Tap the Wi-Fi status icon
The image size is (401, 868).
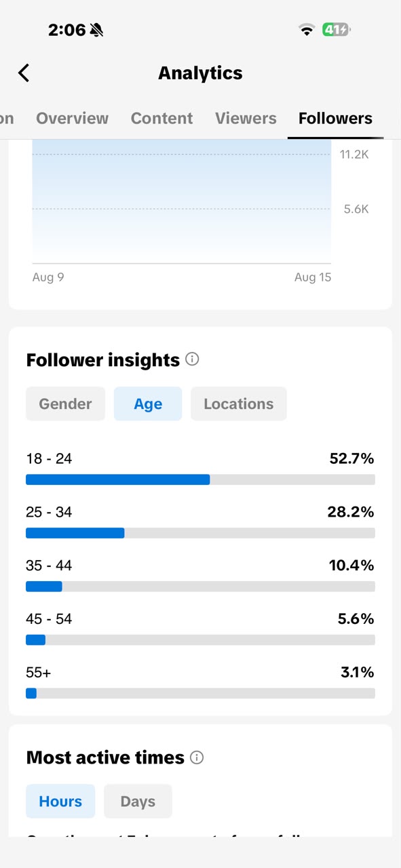[307, 30]
